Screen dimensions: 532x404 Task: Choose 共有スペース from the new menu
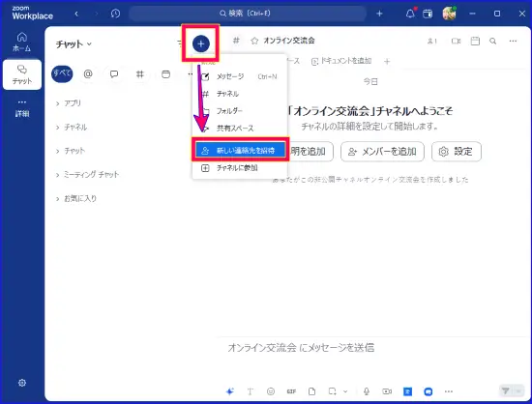240,129
